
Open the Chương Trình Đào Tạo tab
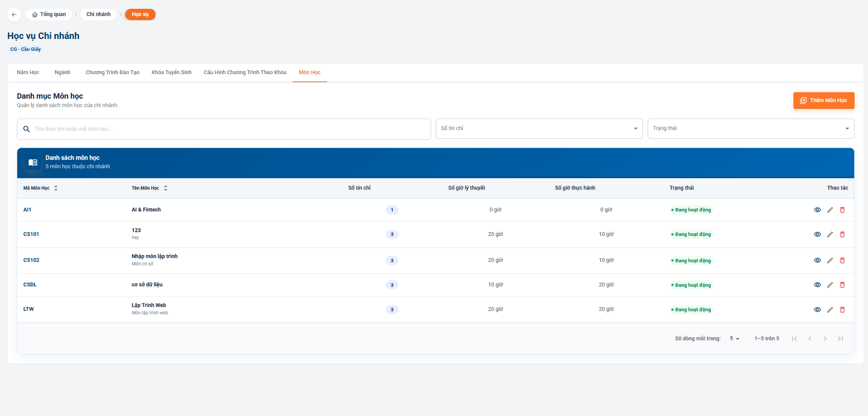[112, 72]
